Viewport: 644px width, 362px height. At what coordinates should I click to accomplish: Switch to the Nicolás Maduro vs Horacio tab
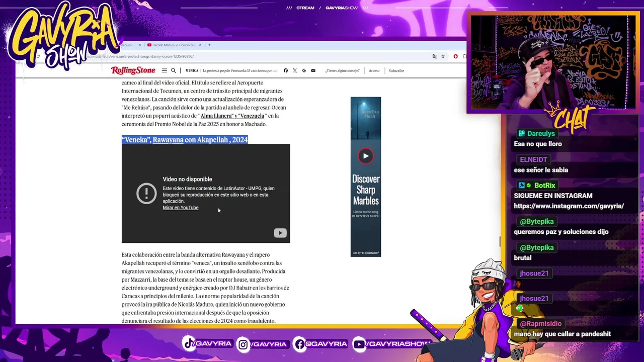174,45
